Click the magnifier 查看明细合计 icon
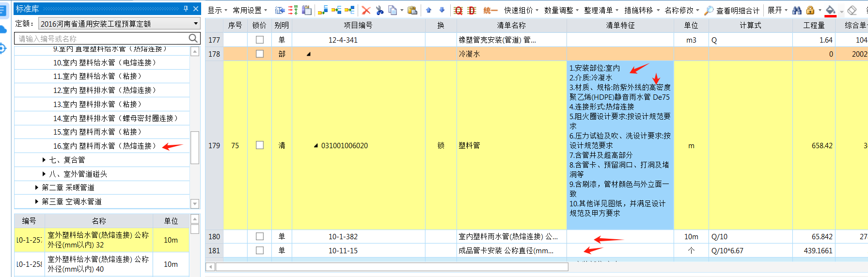This screenshot has width=868, height=277. click(709, 10)
